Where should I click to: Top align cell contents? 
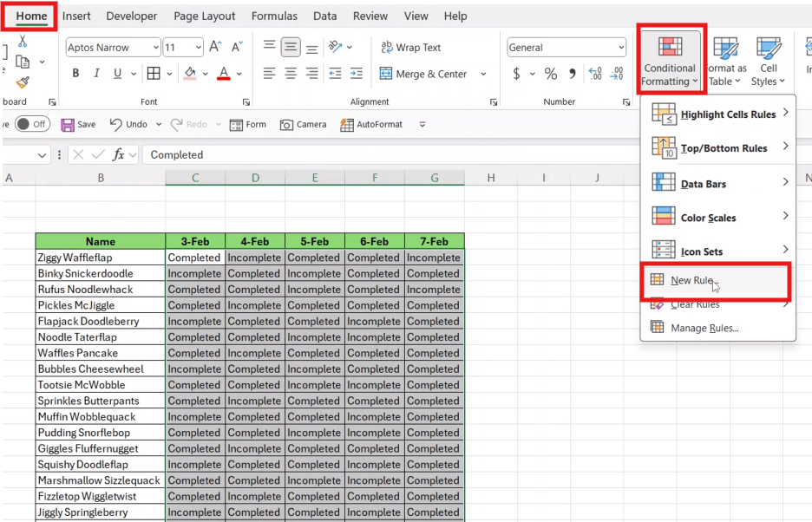click(269, 47)
